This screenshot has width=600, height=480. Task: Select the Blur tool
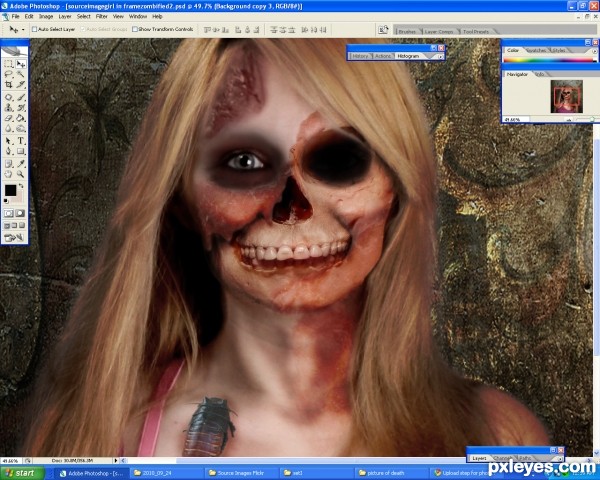pyautogui.click(x=8, y=128)
